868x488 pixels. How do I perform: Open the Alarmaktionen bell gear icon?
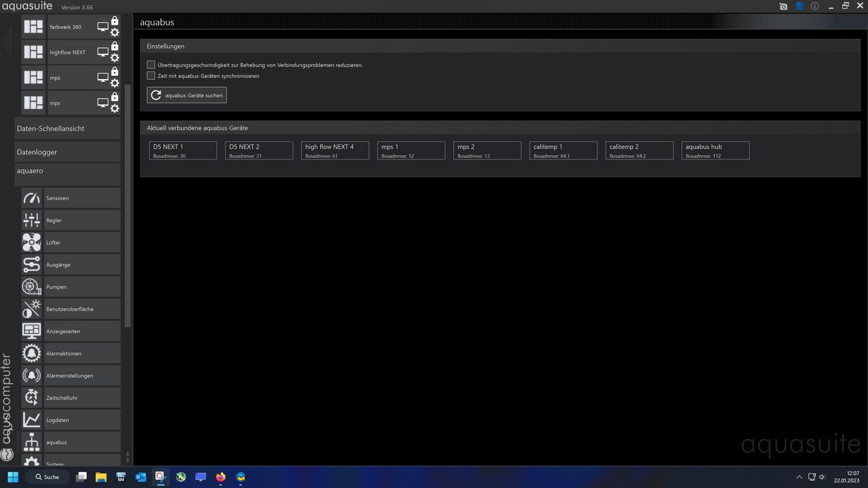point(31,353)
